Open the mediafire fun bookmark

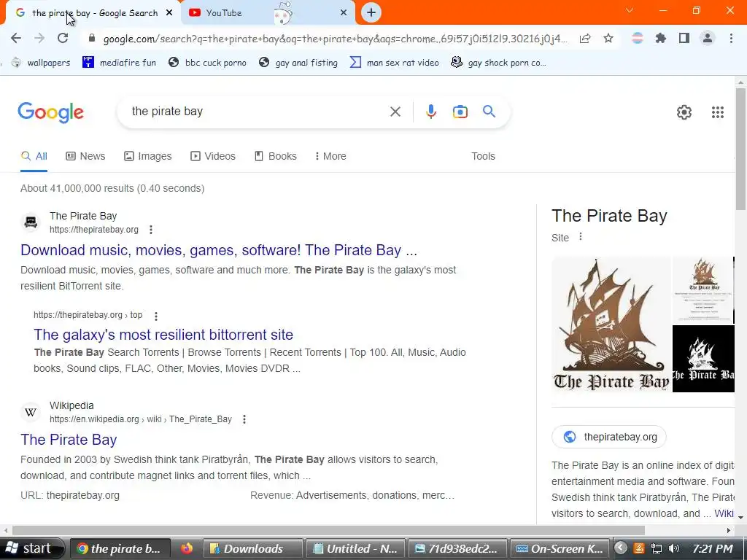coord(119,63)
